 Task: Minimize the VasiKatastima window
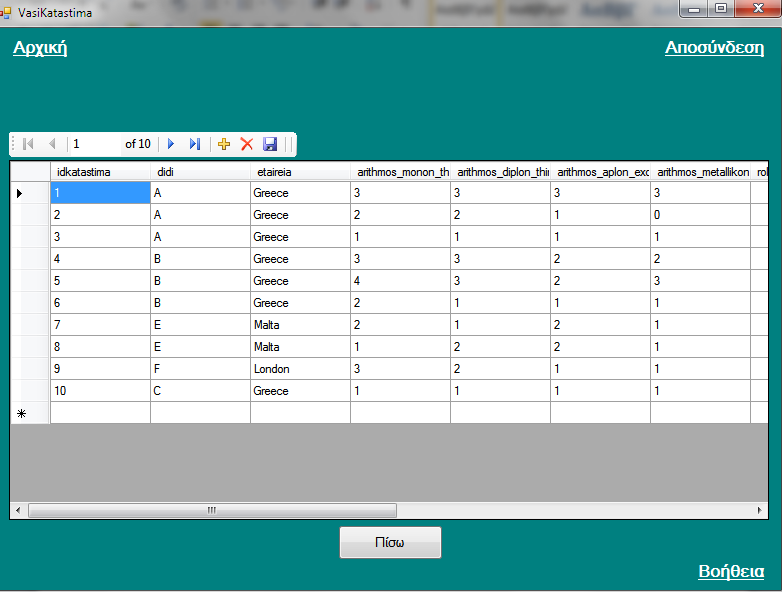pos(694,8)
